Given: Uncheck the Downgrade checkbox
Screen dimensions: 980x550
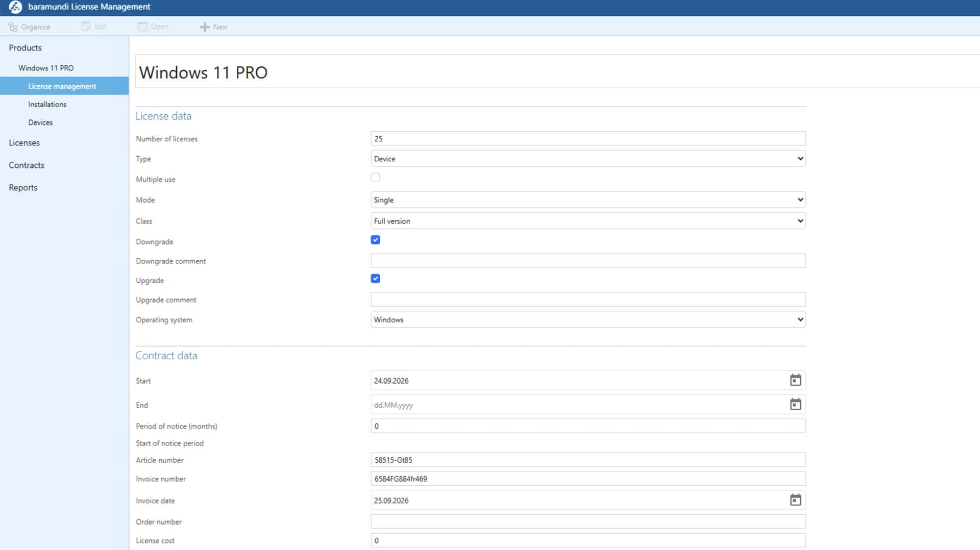Looking at the screenshot, I should coord(375,240).
